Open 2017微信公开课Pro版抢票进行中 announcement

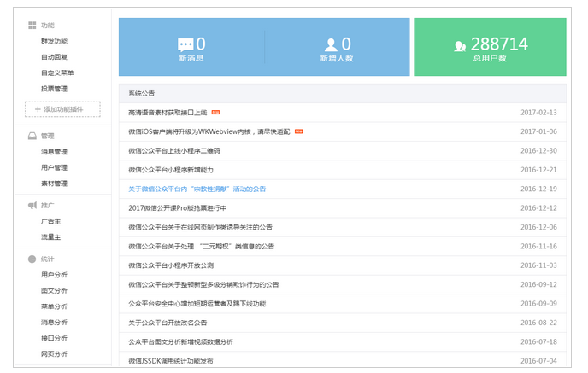(177, 207)
